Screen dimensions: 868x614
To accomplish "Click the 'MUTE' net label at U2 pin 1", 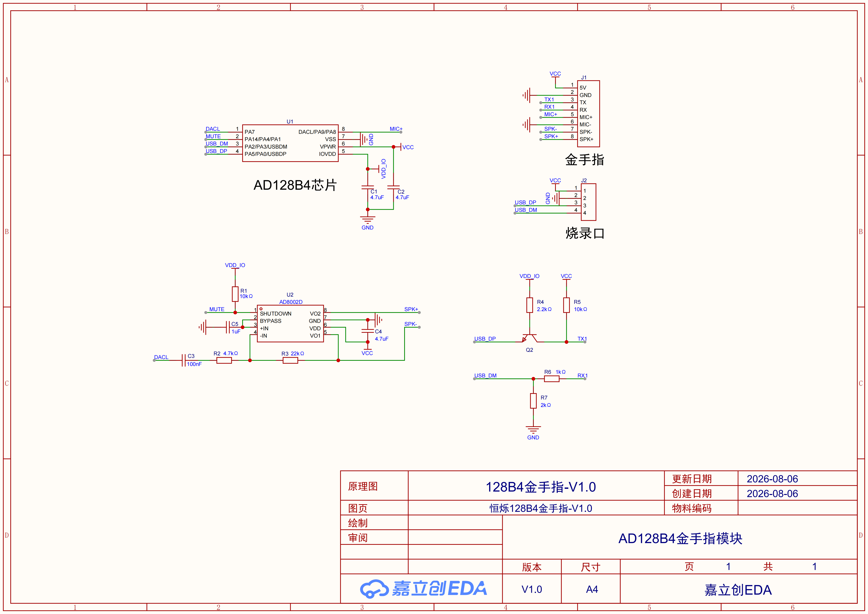I will point(217,309).
